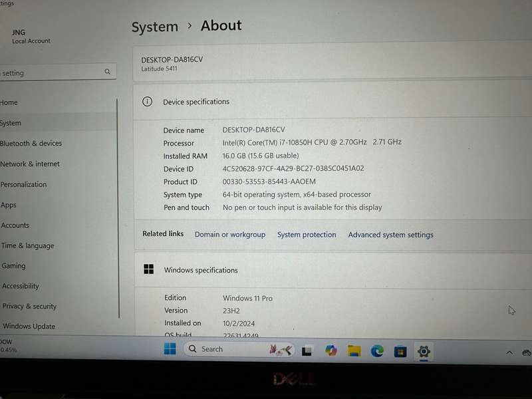
Task: Click the Device specifications info icon
Action: click(x=147, y=102)
